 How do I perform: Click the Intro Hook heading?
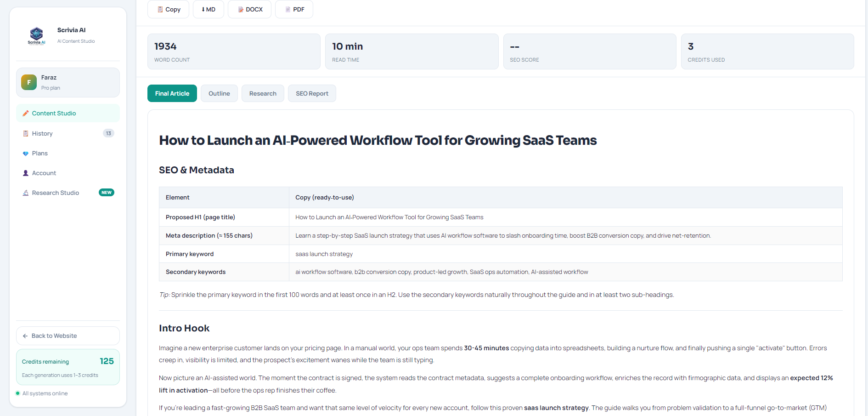pos(184,328)
